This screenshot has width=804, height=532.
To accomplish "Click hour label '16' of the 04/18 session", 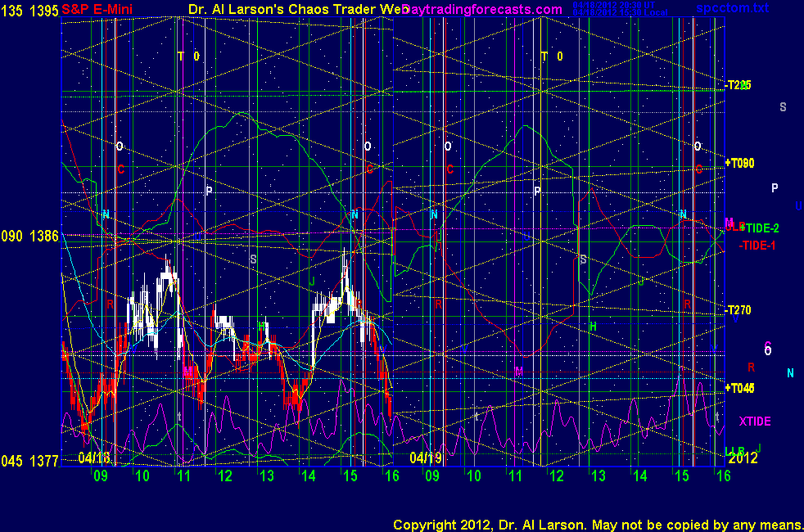I will (392, 476).
